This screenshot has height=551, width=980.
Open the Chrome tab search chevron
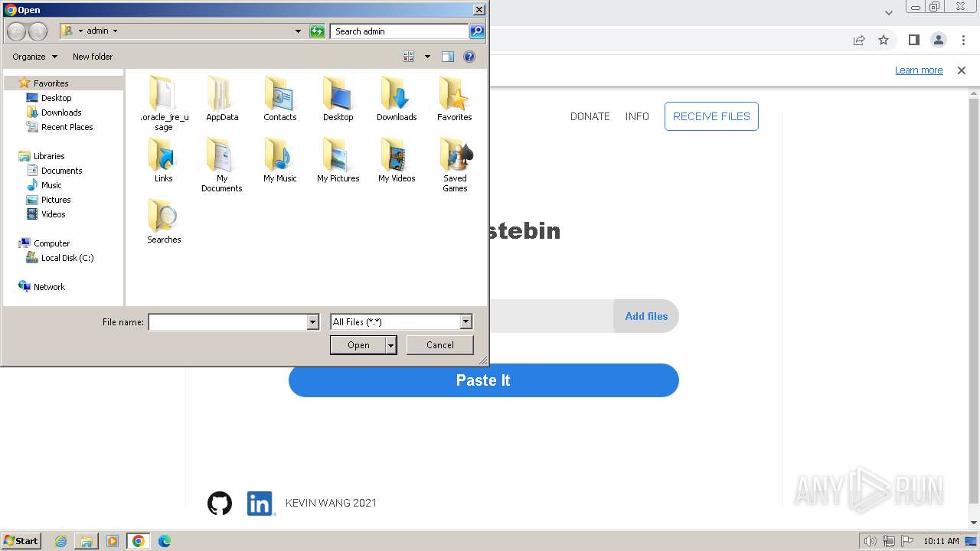[x=888, y=12]
